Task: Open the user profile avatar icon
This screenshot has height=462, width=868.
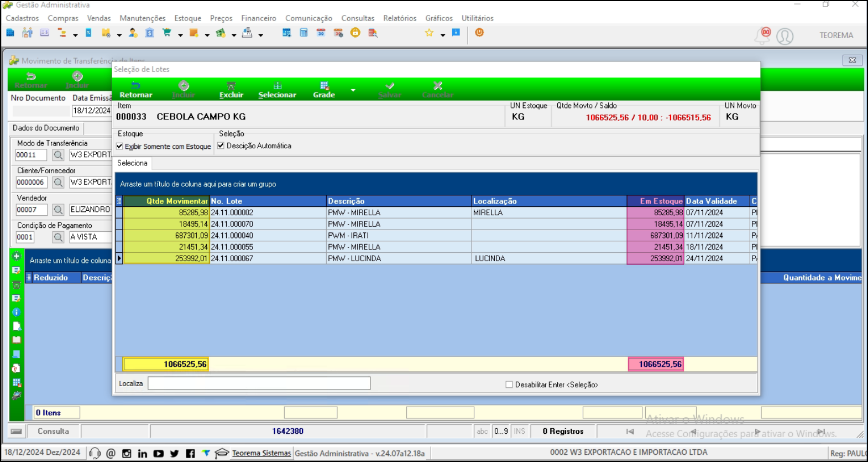Action: pyautogui.click(x=785, y=36)
